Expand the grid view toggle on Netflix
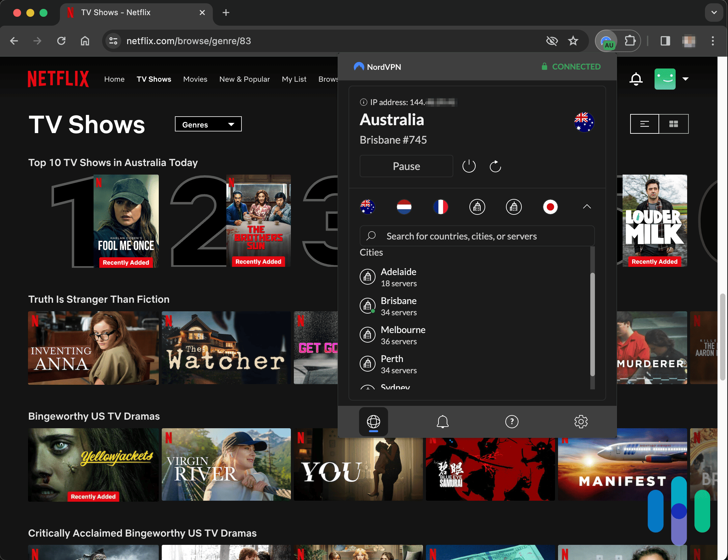 click(x=674, y=124)
